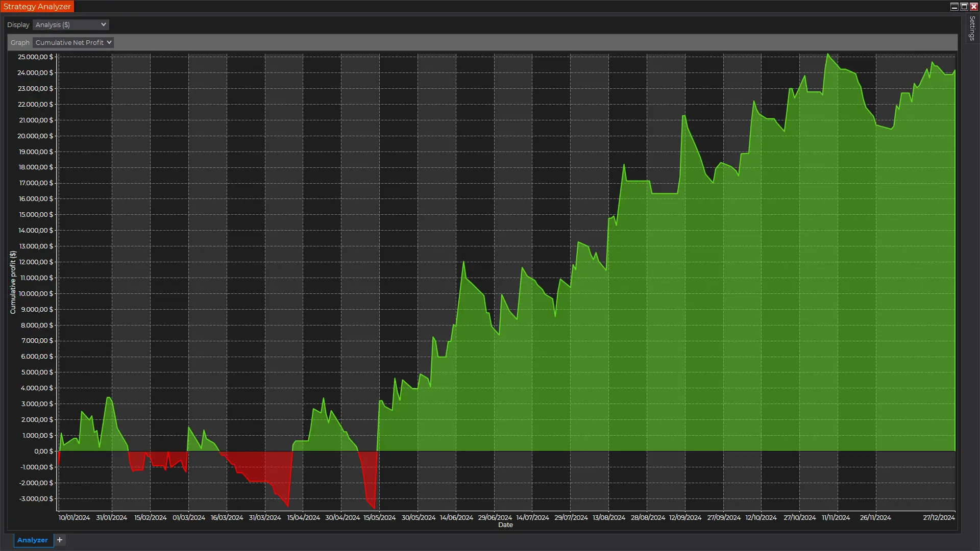The image size is (980, 551).
Task: Close the Strategy Analyzer window
Action: click(x=973, y=7)
